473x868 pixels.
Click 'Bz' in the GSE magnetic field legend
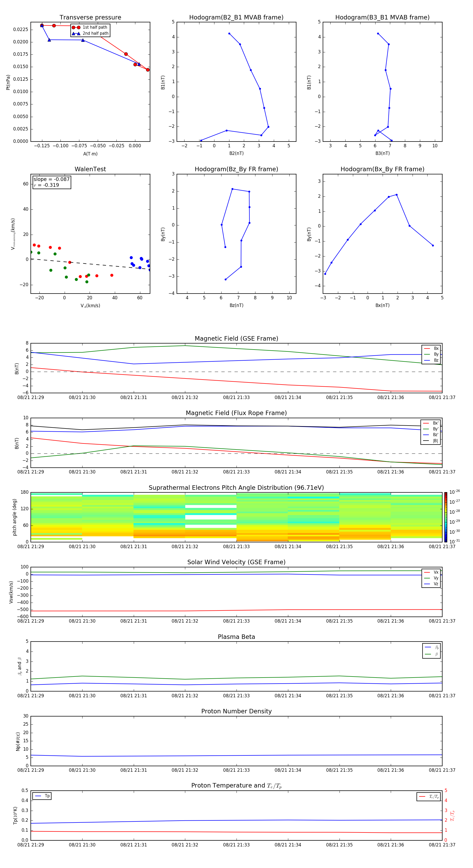coord(431,360)
